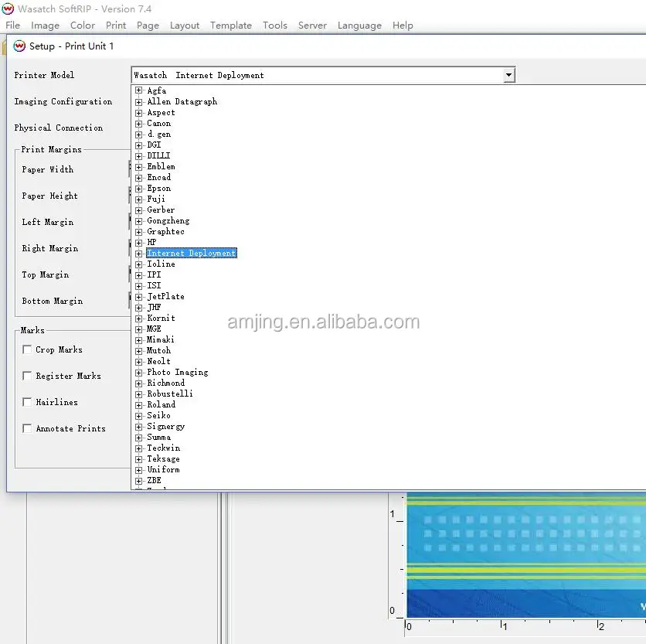Expand the HP printer group

(x=139, y=243)
